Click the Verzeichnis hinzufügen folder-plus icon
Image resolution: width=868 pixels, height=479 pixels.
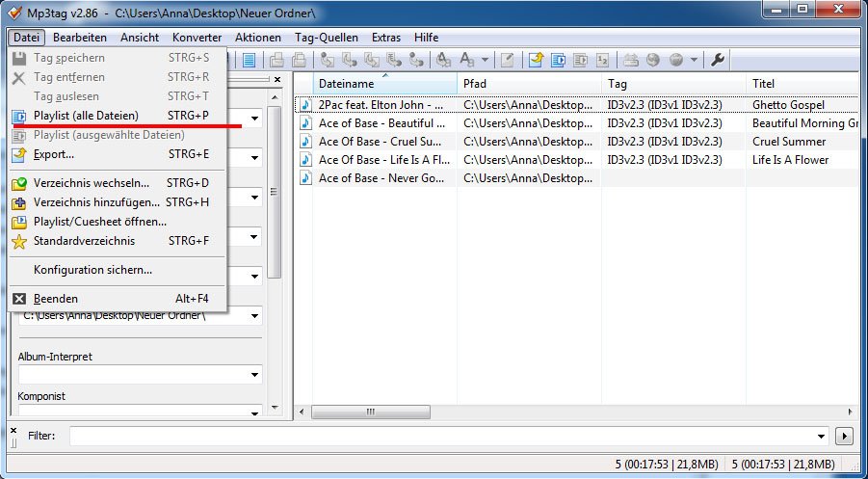pyautogui.click(x=18, y=202)
